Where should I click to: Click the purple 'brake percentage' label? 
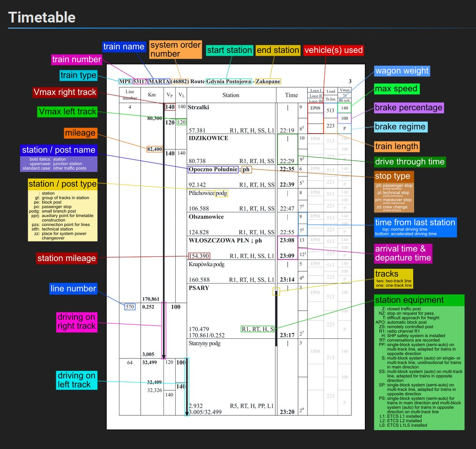click(x=408, y=107)
